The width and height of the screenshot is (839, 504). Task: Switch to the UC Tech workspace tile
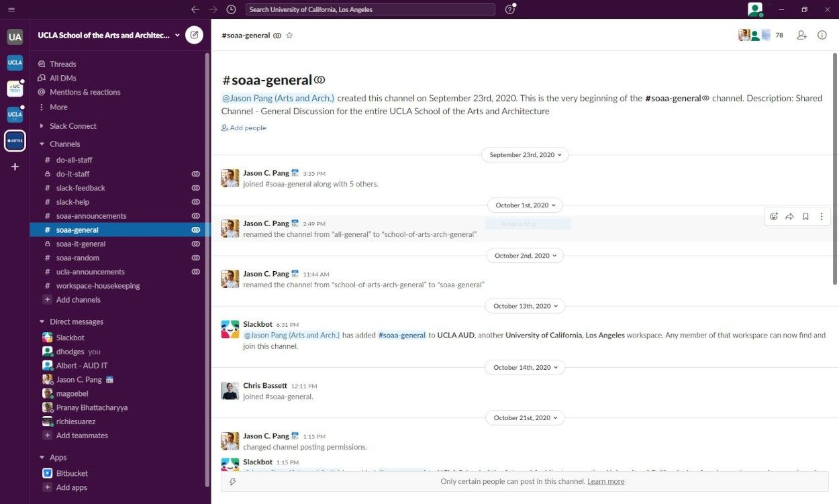click(x=15, y=89)
